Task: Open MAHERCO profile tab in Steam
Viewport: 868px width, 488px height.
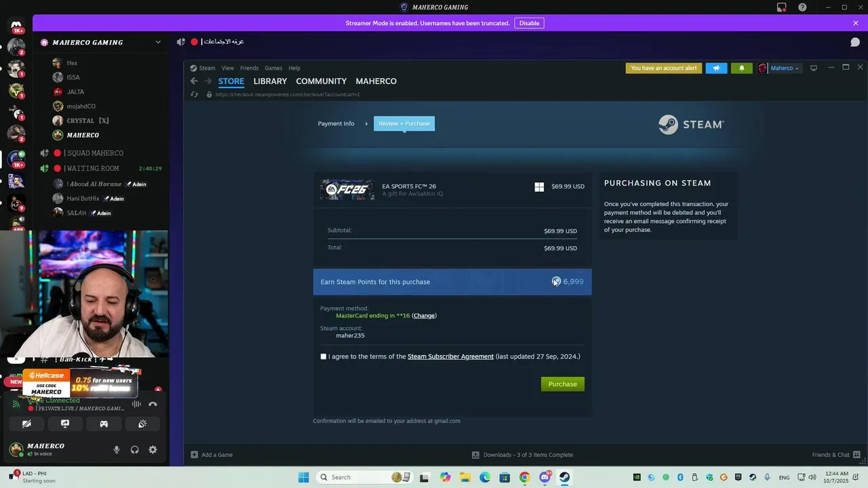Action: [x=376, y=81]
